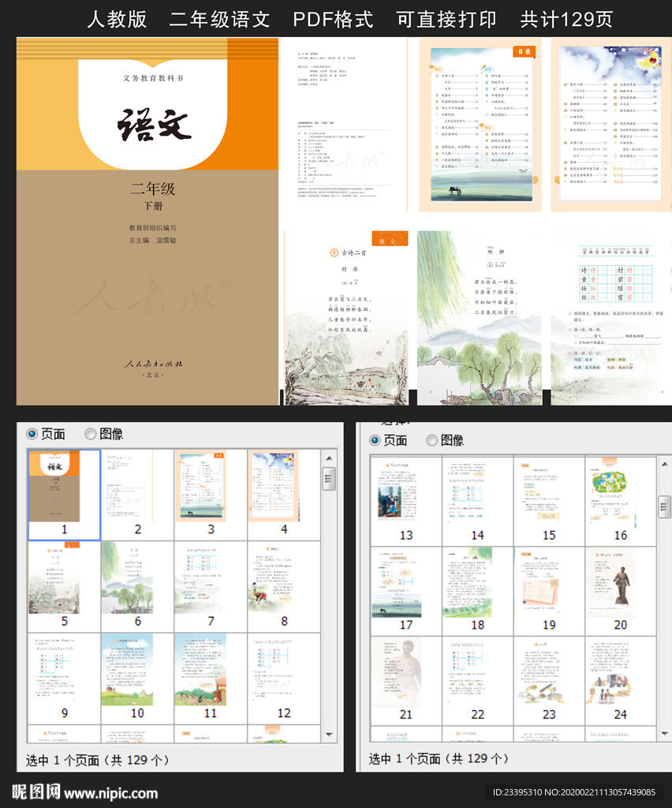Select page thumbnail 13
The image size is (672, 808).
405,500
